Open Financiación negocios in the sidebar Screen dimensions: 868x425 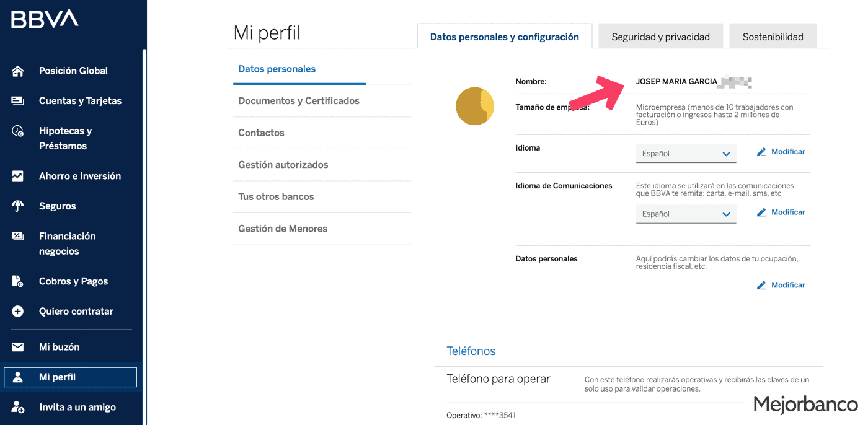click(67, 243)
